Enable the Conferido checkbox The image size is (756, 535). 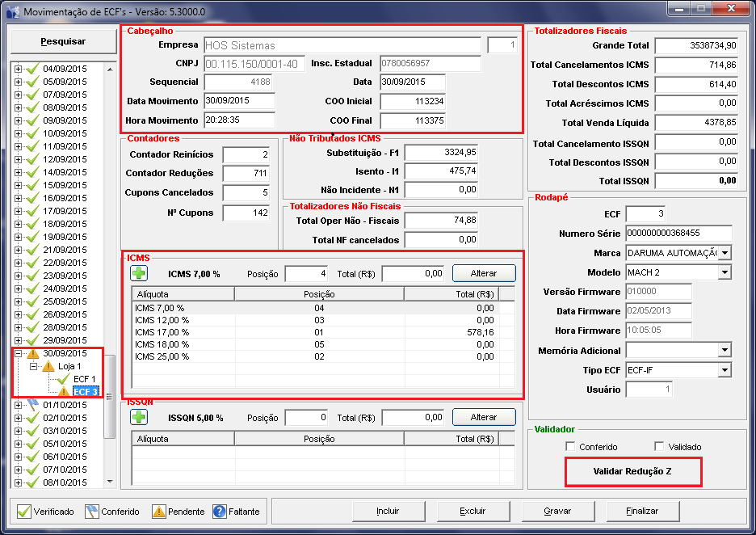tap(571, 447)
